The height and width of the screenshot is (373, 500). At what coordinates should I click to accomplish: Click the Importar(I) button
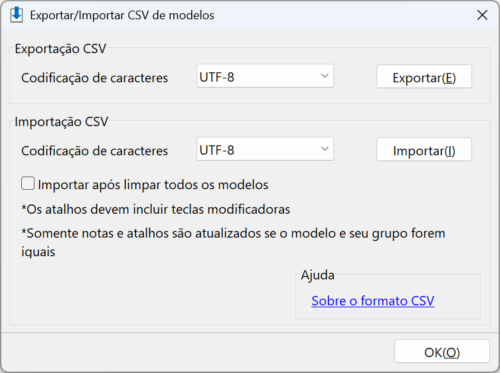424,150
